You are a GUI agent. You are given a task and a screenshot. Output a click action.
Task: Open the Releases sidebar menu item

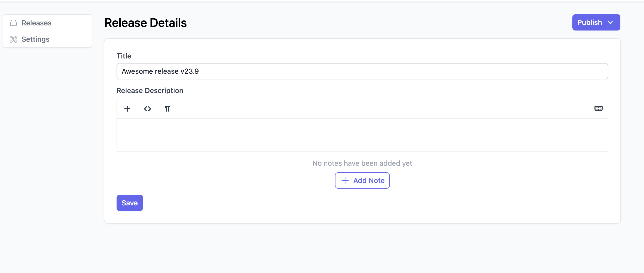point(36,23)
